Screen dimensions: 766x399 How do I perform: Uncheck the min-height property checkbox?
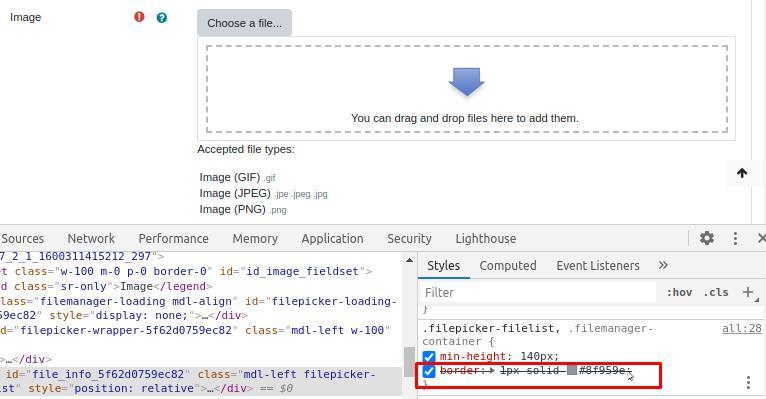(429, 357)
